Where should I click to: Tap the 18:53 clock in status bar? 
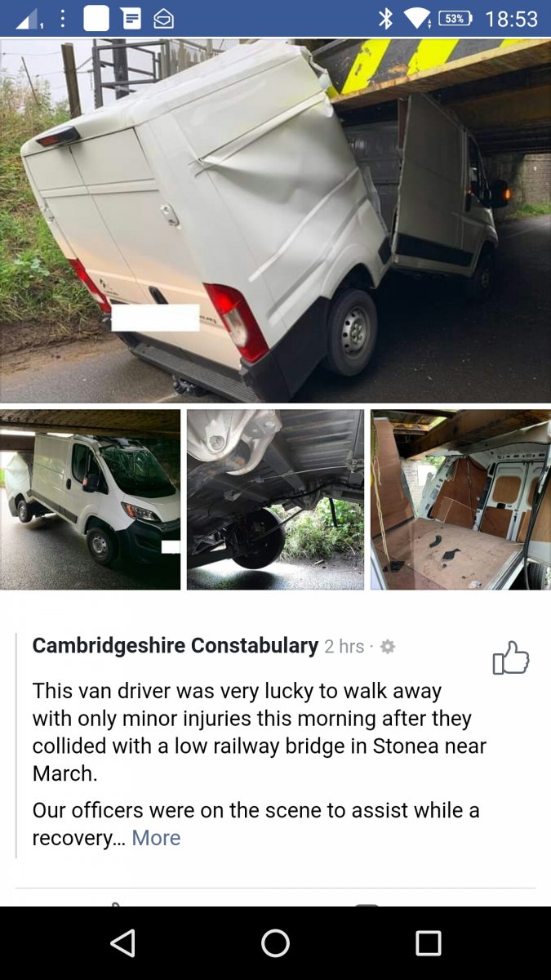coord(512,19)
